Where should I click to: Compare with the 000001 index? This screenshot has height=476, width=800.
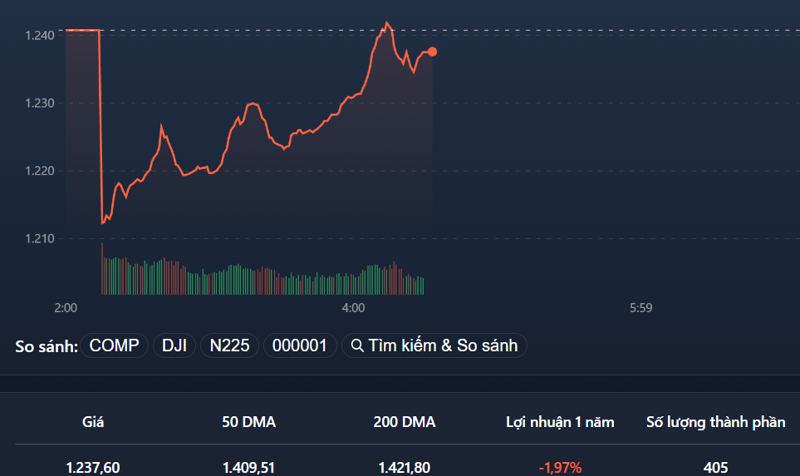(x=299, y=345)
